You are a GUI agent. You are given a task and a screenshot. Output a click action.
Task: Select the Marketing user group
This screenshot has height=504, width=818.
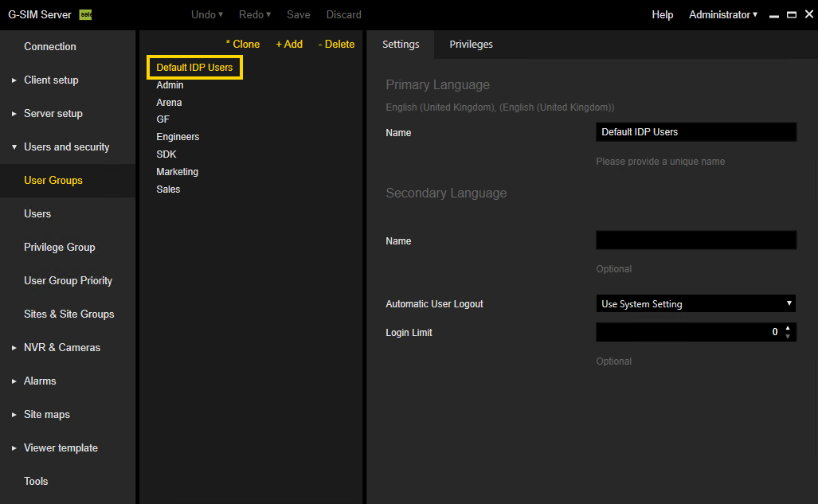pyautogui.click(x=177, y=172)
